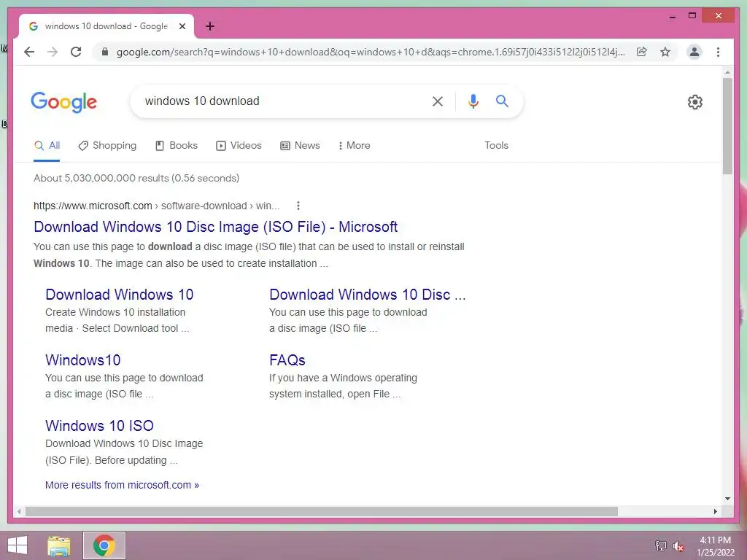Click the network icon in system tray

[660, 545]
